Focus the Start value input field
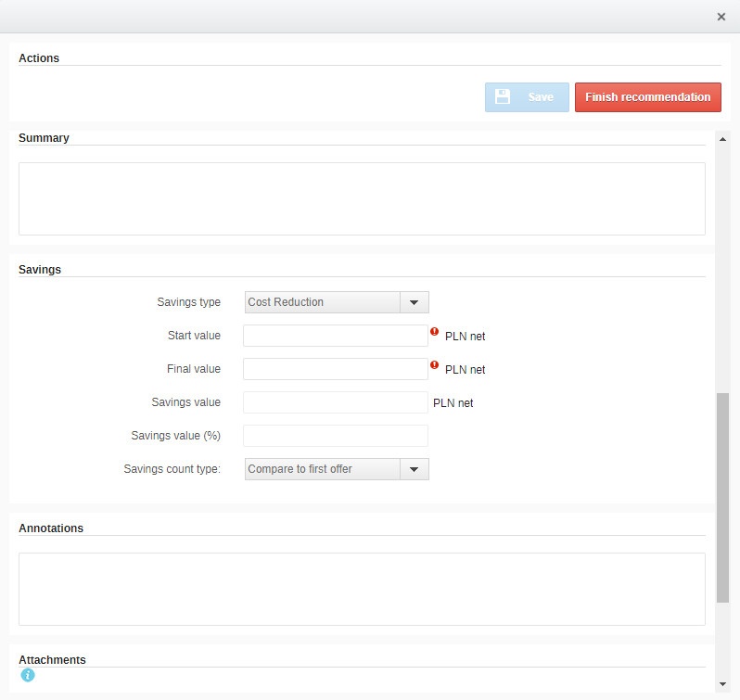Viewport: 740px width, 700px height. 335,336
